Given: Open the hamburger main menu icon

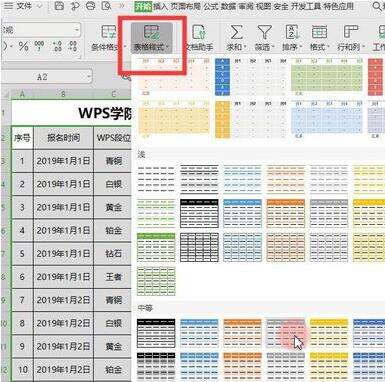Looking at the screenshot, I should coord(8,6).
